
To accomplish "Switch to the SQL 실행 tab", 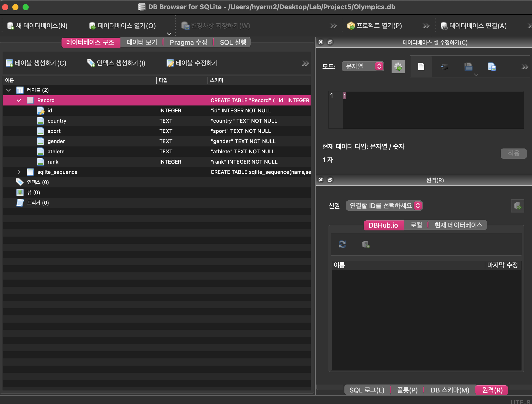I will pos(233,42).
